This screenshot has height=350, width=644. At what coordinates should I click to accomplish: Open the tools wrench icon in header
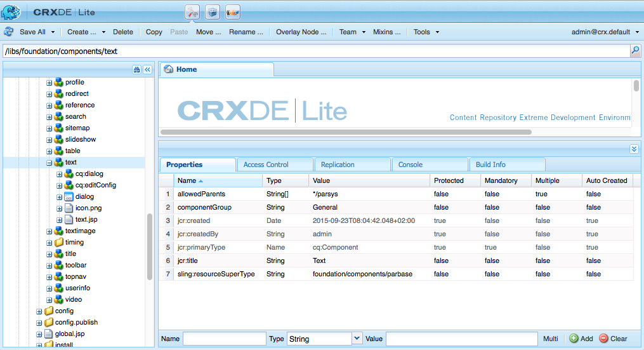192,13
